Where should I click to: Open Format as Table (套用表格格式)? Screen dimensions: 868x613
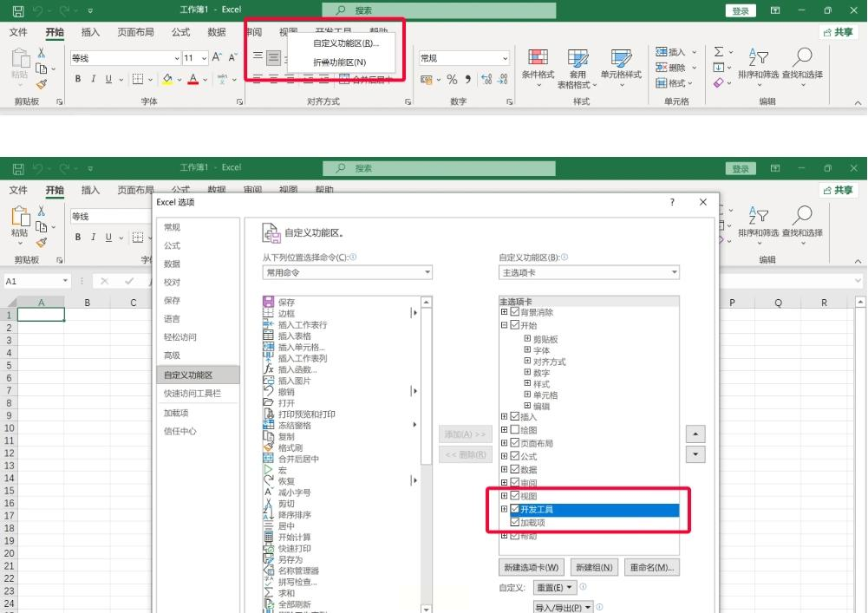[578, 68]
